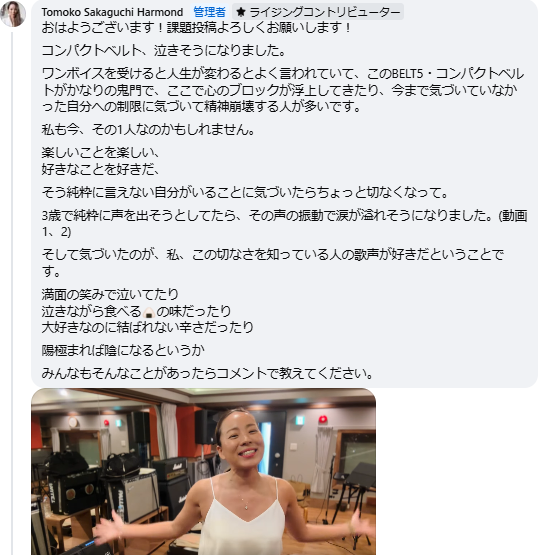Click the closing line みんなもそんなことがあったら

pos(207,373)
